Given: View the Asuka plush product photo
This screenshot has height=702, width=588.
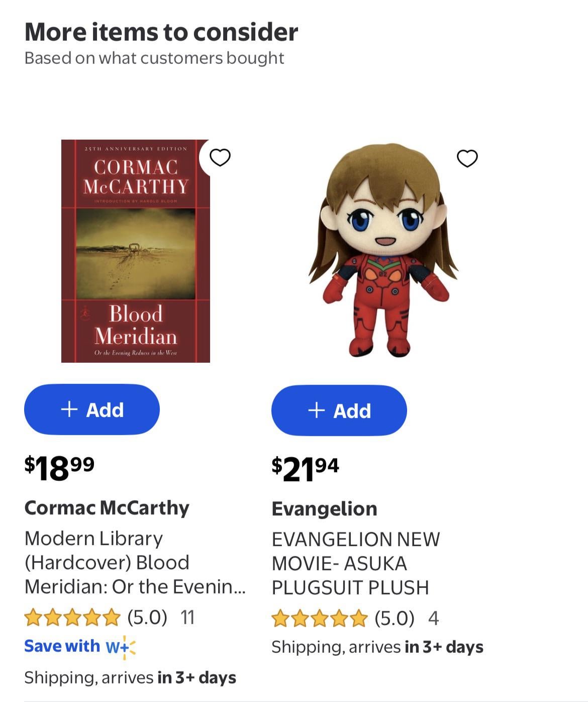Looking at the screenshot, I should pyautogui.click(x=383, y=251).
